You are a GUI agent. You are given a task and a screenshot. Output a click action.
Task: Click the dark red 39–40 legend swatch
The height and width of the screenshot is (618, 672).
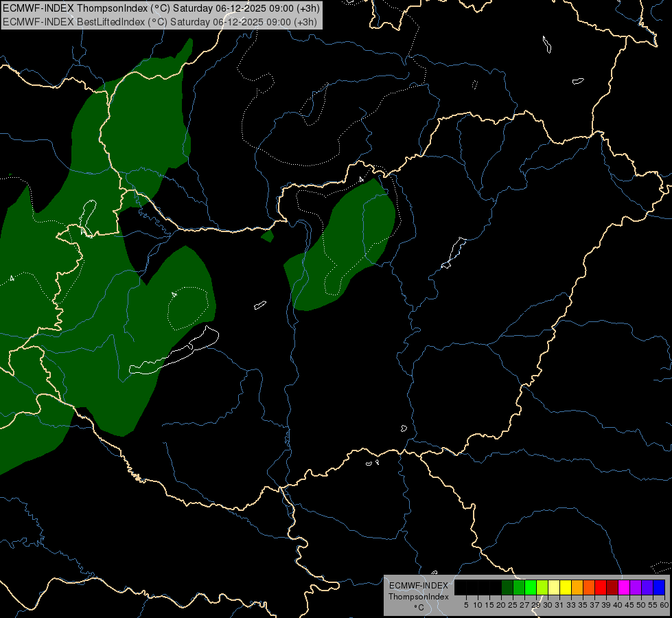click(x=612, y=588)
